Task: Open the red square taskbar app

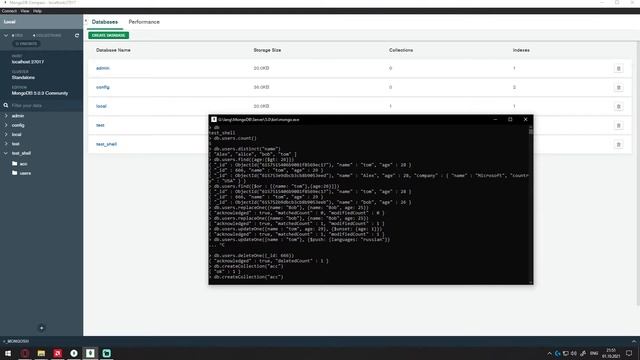Action: click(58, 353)
